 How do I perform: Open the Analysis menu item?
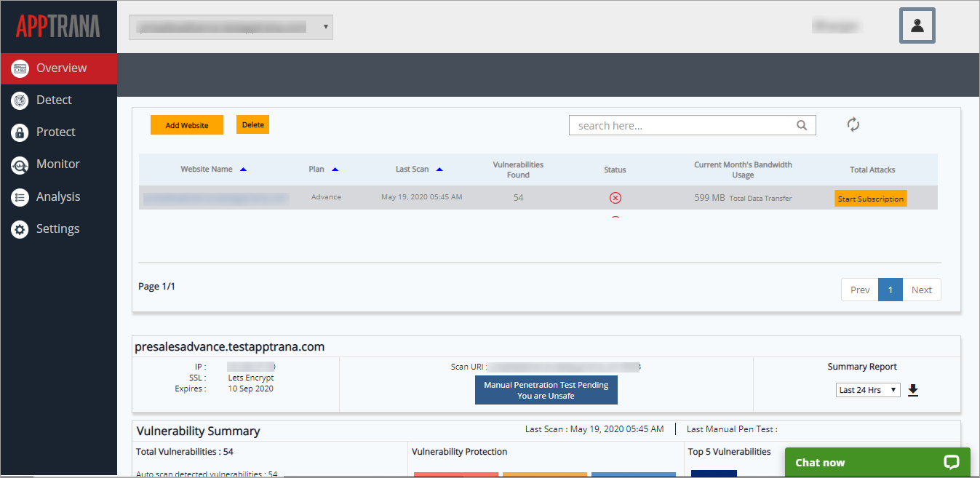[58, 197]
